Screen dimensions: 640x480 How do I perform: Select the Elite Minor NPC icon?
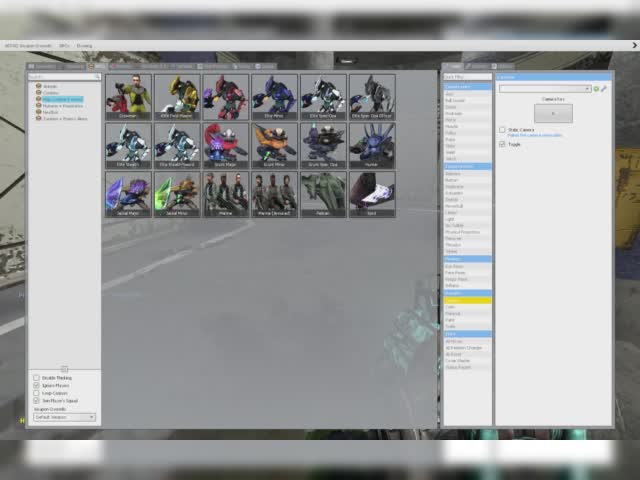274,97
